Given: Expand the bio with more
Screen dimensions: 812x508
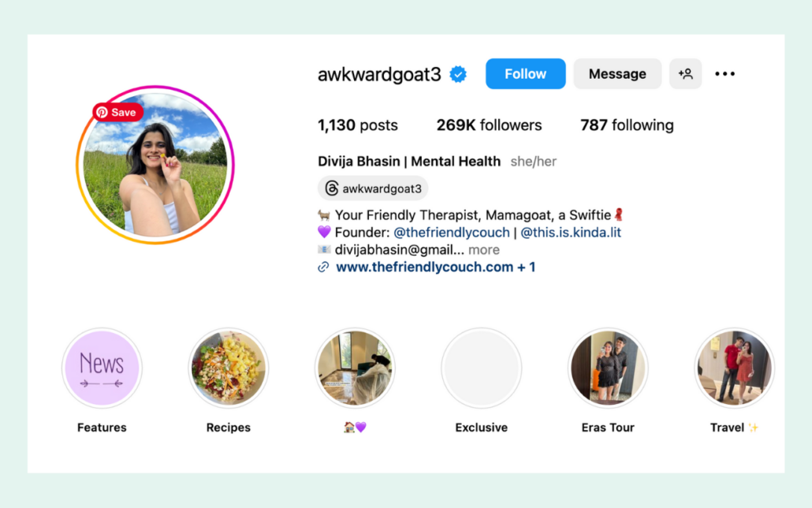Looking at the screenshot, I should (484, 250).
